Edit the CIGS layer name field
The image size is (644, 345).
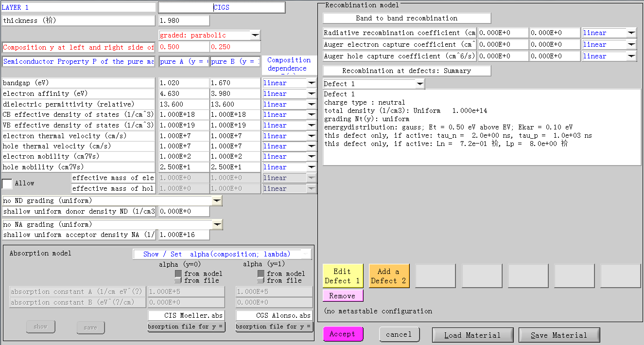pyautogui.click(x=222, y=8)
